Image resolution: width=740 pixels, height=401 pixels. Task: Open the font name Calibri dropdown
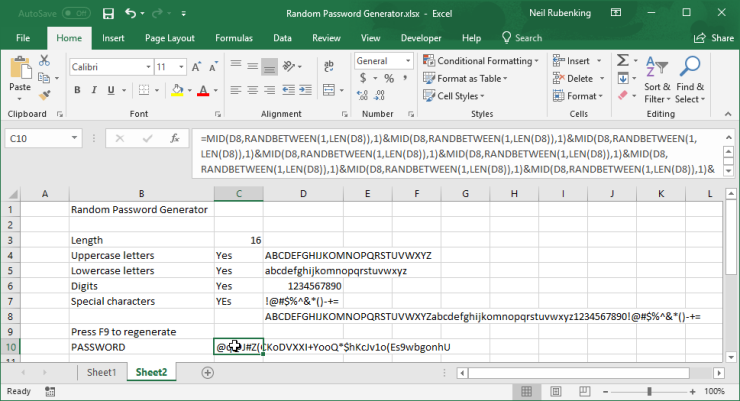[148, 67]
